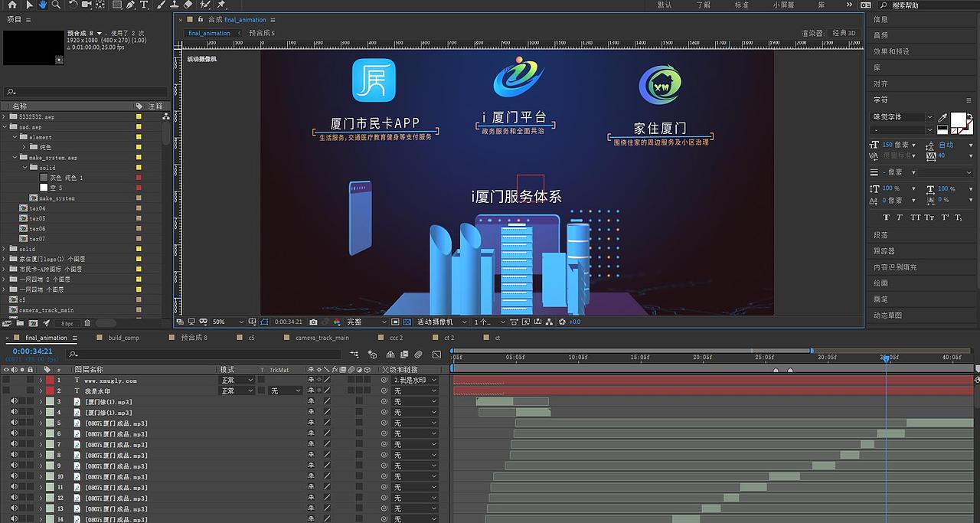Open font family dropdown 味觉字体
Image resolution: width=980 pixels, height=523 pixels.
tap(903, 117)
